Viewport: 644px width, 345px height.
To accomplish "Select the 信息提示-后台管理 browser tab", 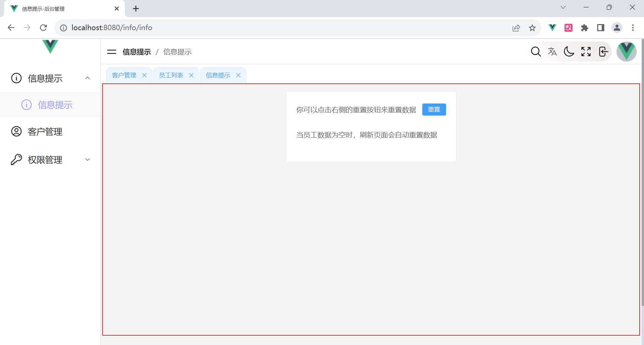I will pyautogui.click(x=64, y=9).
